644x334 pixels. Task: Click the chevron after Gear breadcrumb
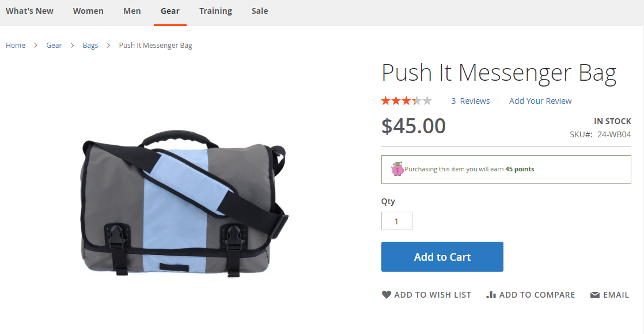[72, 45]
